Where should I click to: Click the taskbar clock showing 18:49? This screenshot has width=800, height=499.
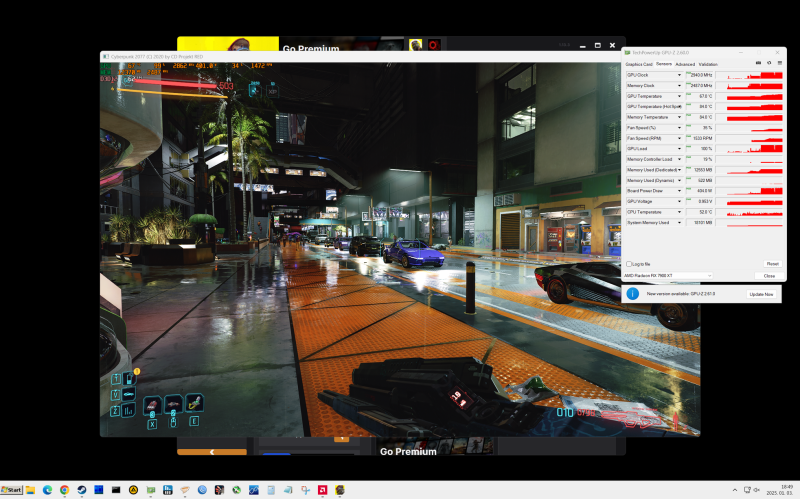786,487
